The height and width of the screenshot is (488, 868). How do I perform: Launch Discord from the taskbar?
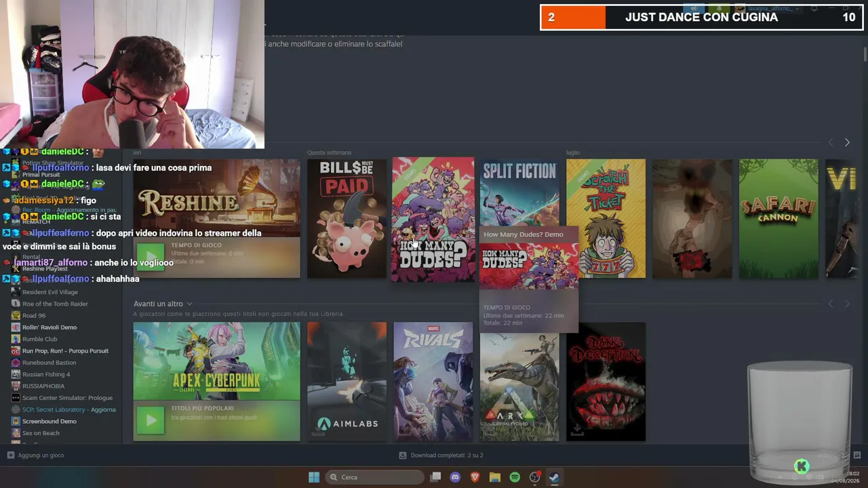click(x=455, y=477)
